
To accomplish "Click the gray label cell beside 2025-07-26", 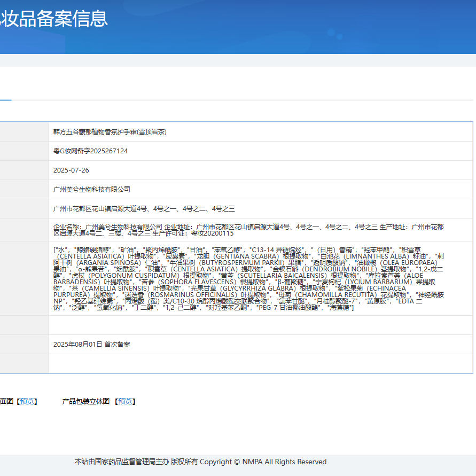I will click(24, 170).
